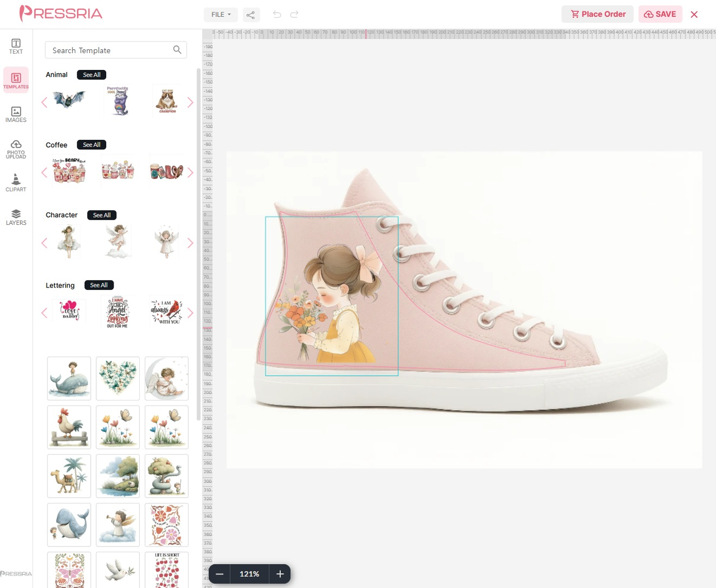The width and height of the screenshot is (716, 588).
Task: Select the baby on moon template
Action: coord(167,379)
